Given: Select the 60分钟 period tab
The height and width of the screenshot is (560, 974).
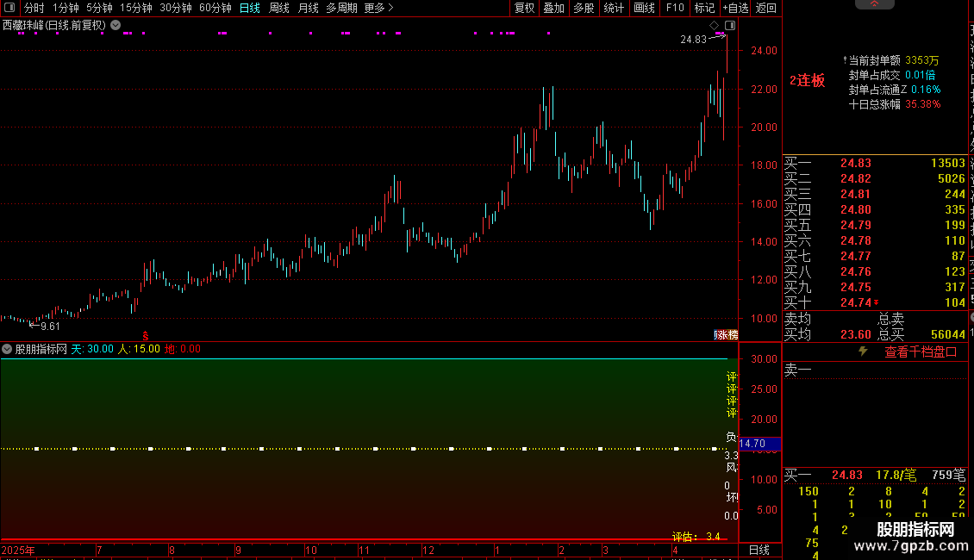Looking at the screenshot, I should pos(215,8).
